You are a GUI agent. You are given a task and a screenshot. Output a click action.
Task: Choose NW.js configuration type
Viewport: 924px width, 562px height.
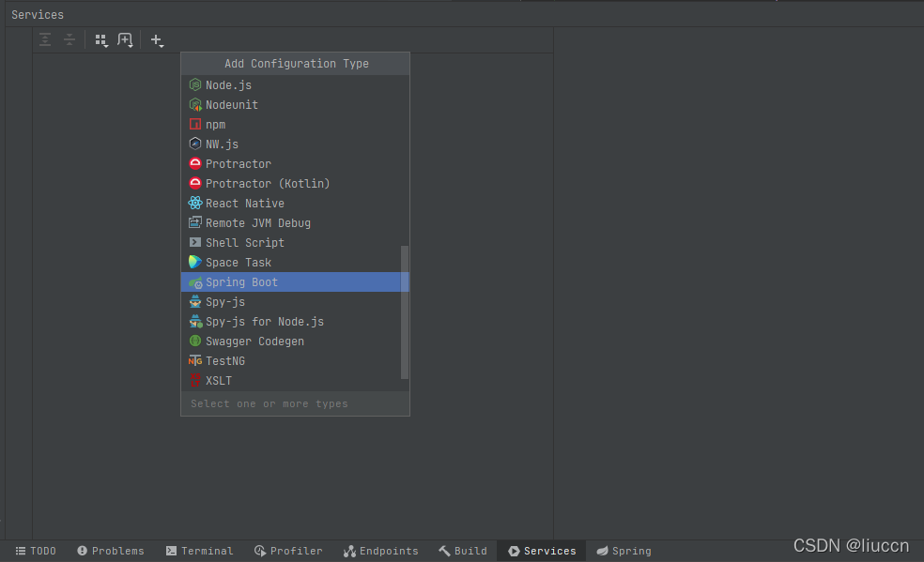pos(295,144)
